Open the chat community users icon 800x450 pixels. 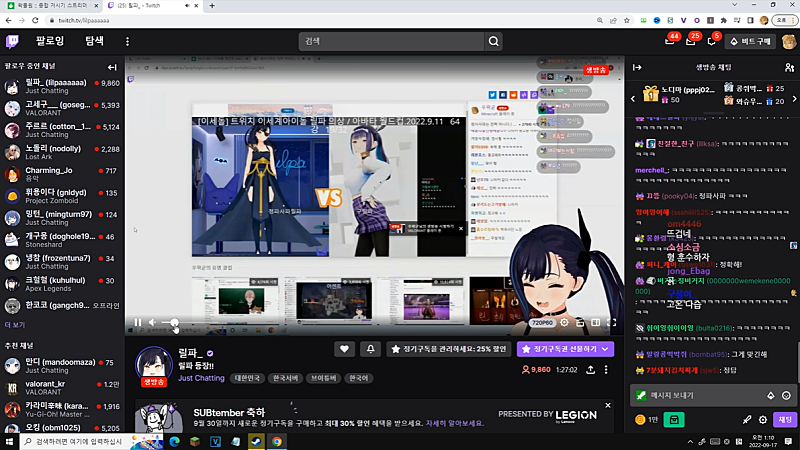(789, 67)
